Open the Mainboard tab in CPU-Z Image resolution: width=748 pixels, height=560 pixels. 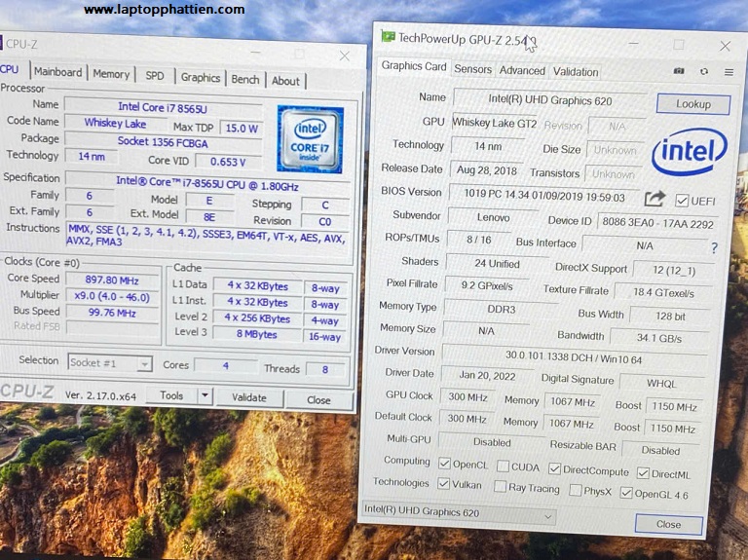pyautogui.click(x=57, y=72)
